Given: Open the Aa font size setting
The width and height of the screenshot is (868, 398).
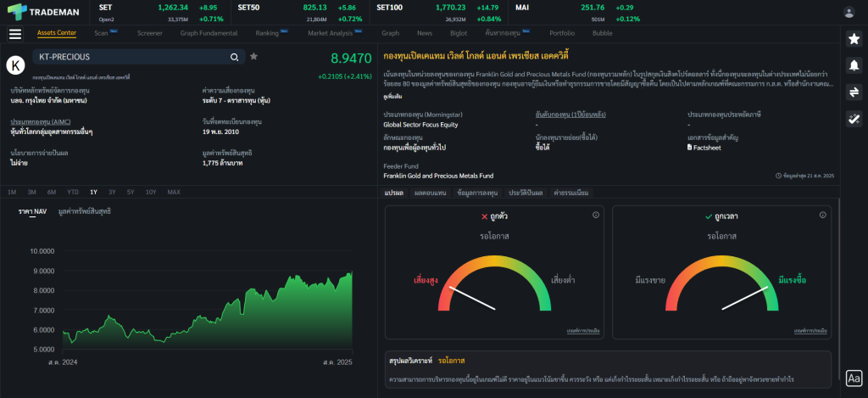Looking at the screenshot, I should (854, 378).
